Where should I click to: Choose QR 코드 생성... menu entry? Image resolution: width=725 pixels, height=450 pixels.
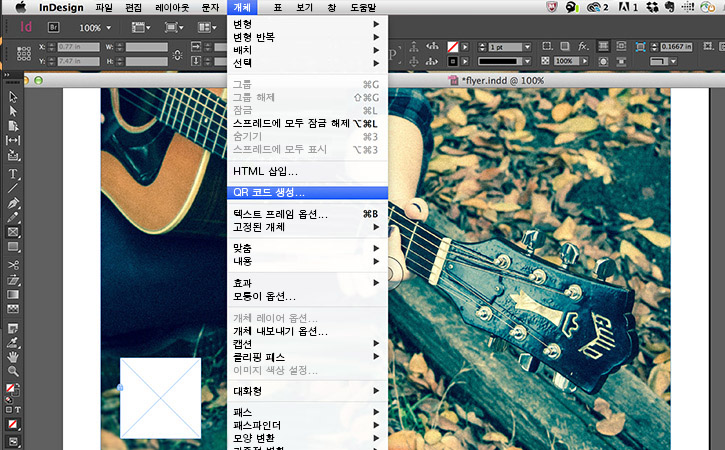pyautogui.click(x=307, y=192)
